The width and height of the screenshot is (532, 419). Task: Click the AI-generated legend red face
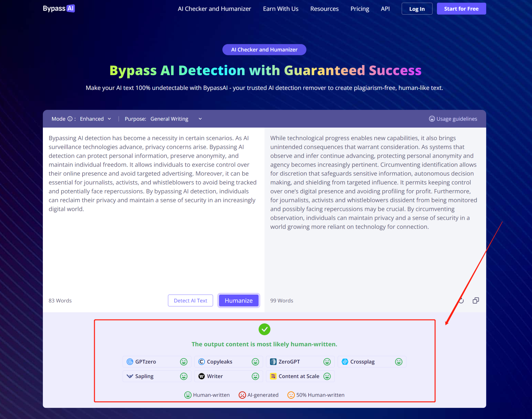click(x=242, y=395)
